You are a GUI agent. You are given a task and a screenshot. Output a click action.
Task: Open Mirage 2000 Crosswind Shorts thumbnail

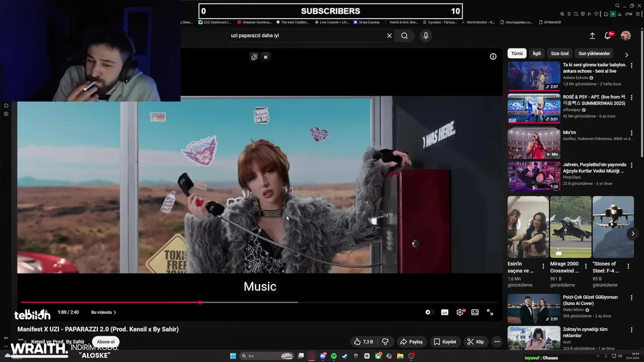click(x=571, y=227)
